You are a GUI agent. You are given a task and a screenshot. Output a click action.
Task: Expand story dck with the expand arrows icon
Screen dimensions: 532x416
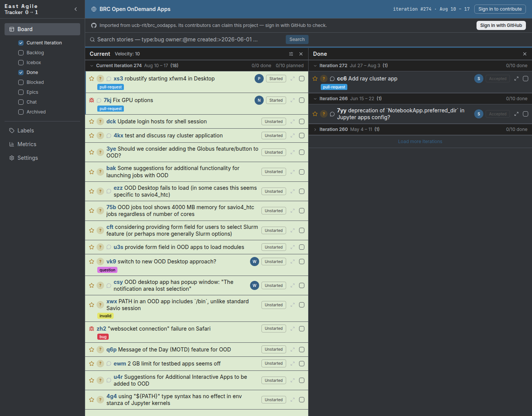[x=293, y=121]
